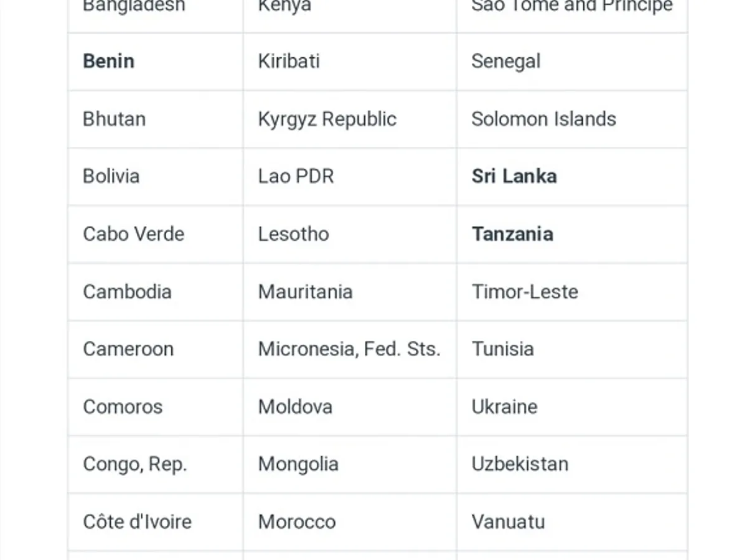747x560 pixels.
Task: Click Micronesia, Fed. Sts. cell
Action: tap(349, 349)
